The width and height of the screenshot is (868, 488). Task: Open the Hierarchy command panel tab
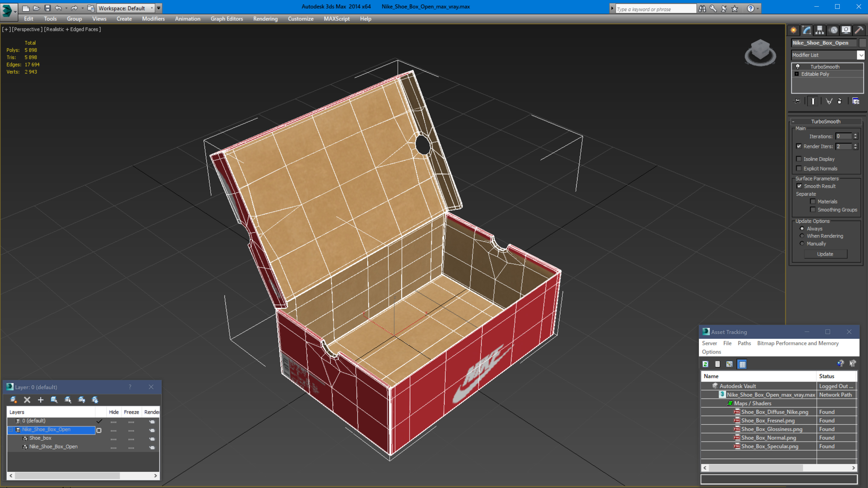click(819, 30)
